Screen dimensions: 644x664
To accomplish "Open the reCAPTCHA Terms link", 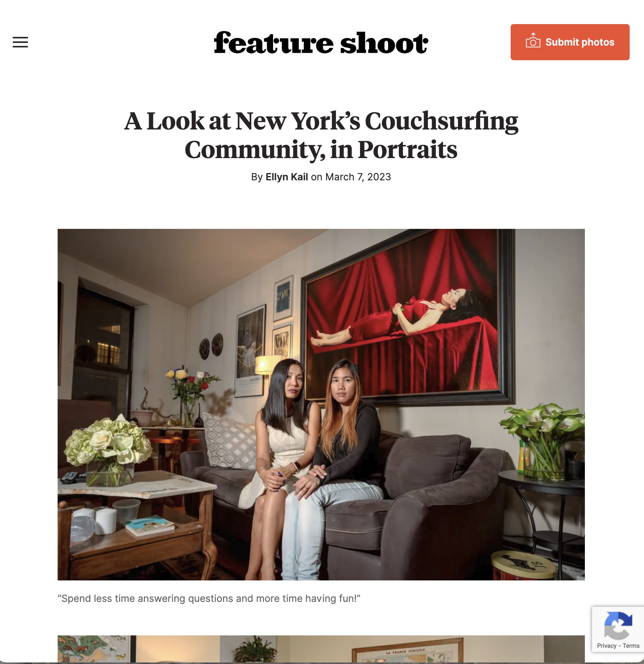I will pyautogui.click(x=631, y=646).
